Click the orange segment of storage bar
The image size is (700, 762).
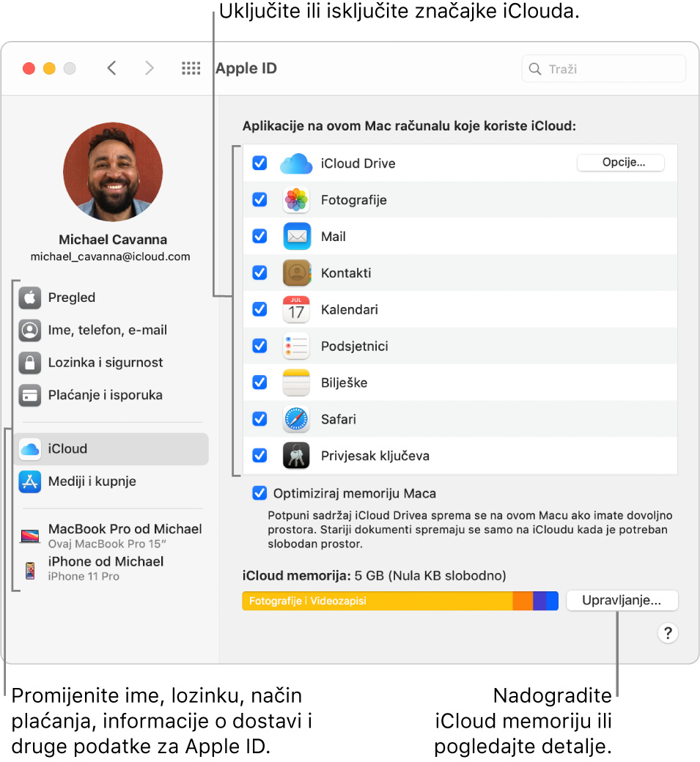coord(523,601)
